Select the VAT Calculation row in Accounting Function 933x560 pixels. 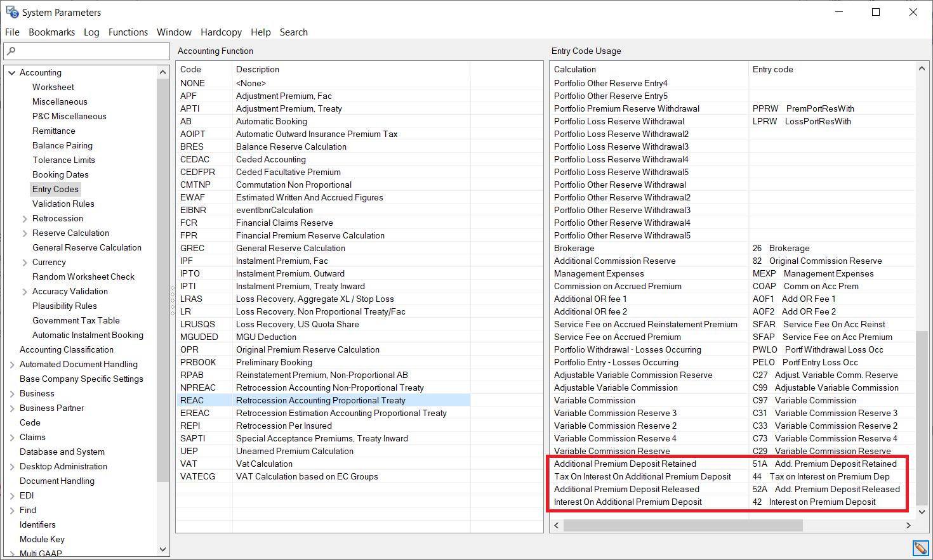coord(264,464)
